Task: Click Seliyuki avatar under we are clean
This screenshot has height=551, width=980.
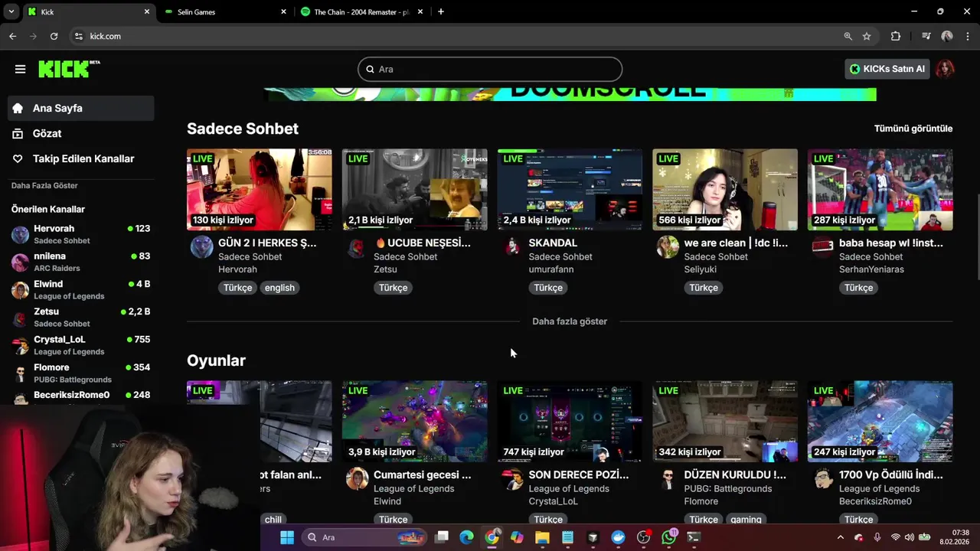Action: (x=668, y=246)
